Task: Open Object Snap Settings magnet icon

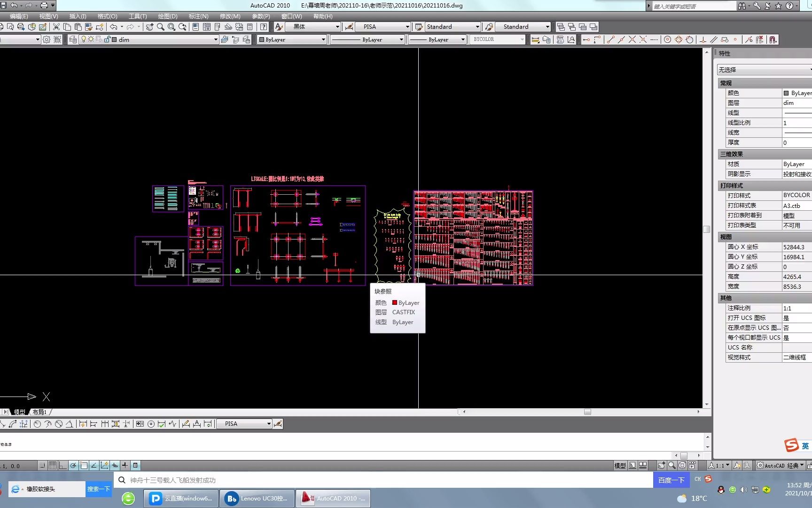Action: coord(773,40)
